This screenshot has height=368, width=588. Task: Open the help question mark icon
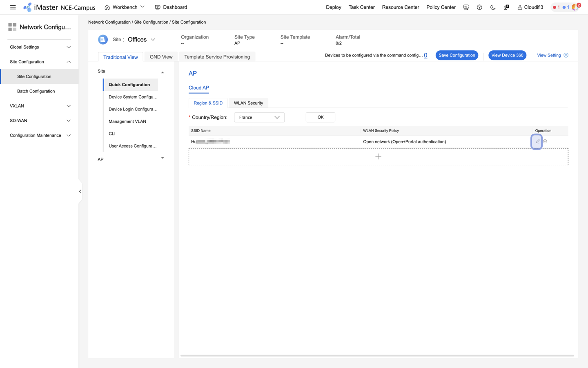pos(479,7)
